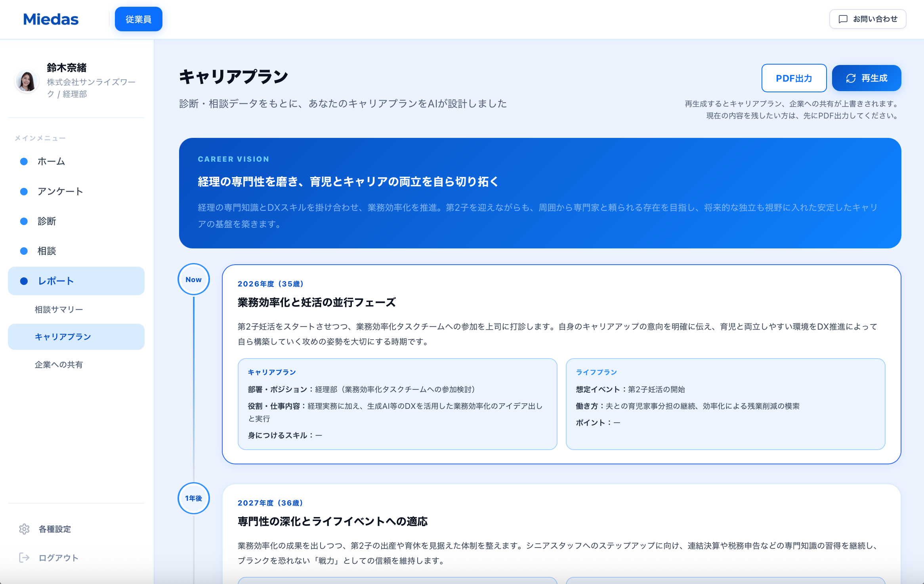The image size is (924, 584).
Task: Click the 働き方 line
Action: click(x=688, y=406)
